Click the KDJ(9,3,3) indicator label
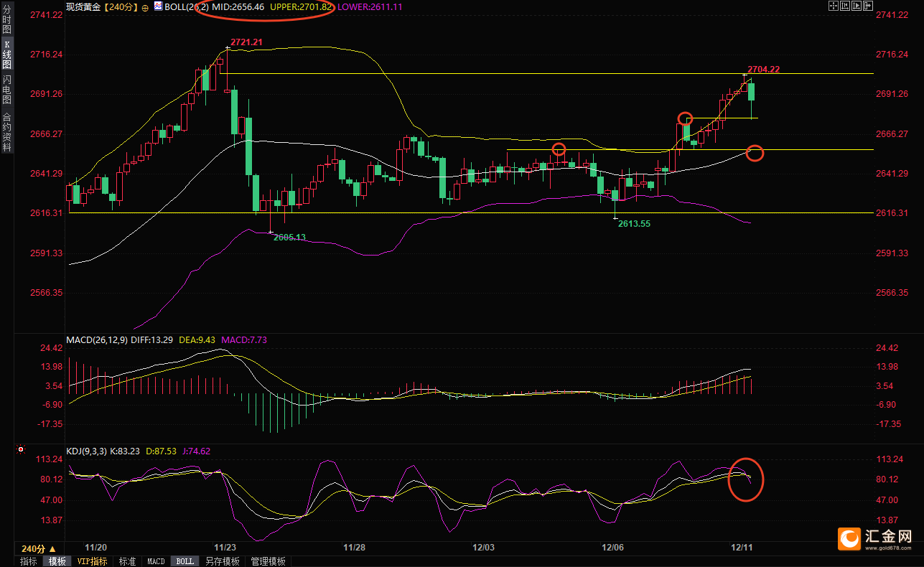924x567 pixels. [x=87, y=451]
